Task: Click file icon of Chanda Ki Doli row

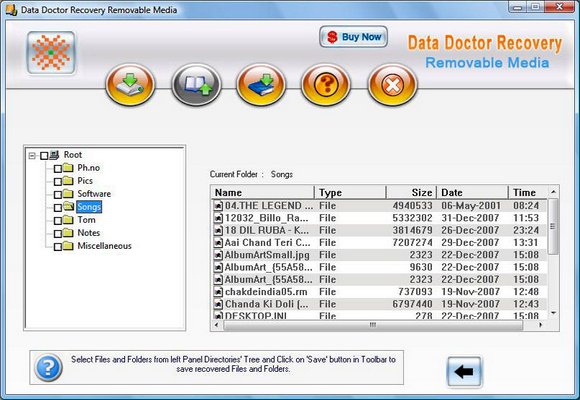Action: (219, 304)
